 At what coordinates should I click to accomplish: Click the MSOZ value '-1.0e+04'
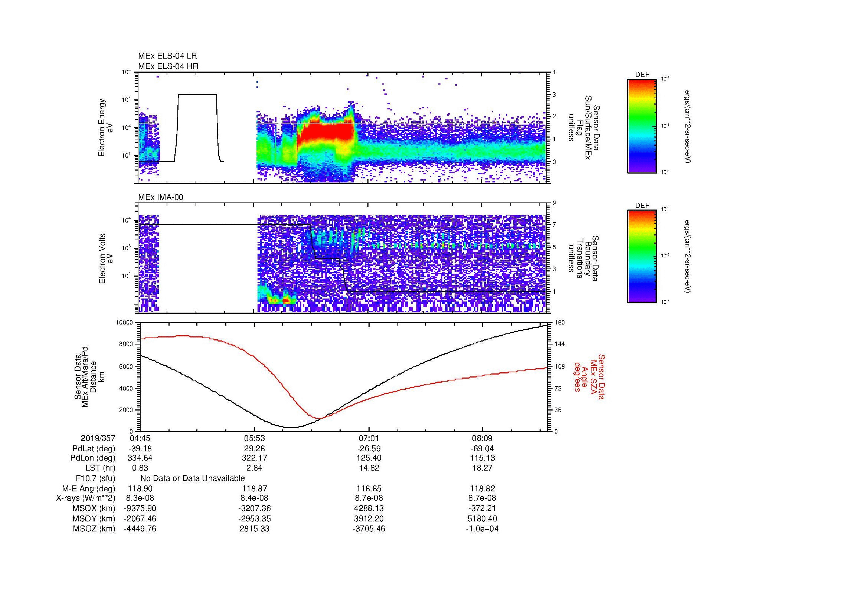pos(482,529)
